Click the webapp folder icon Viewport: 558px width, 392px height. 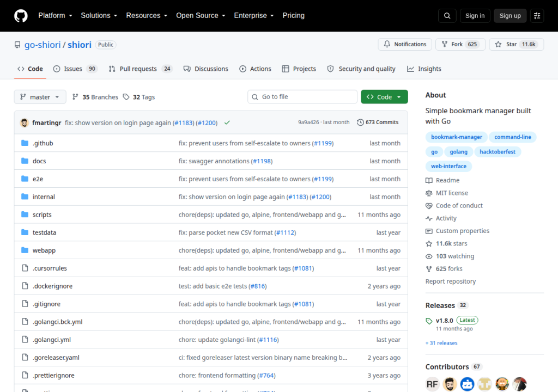[x=25, y=250]
